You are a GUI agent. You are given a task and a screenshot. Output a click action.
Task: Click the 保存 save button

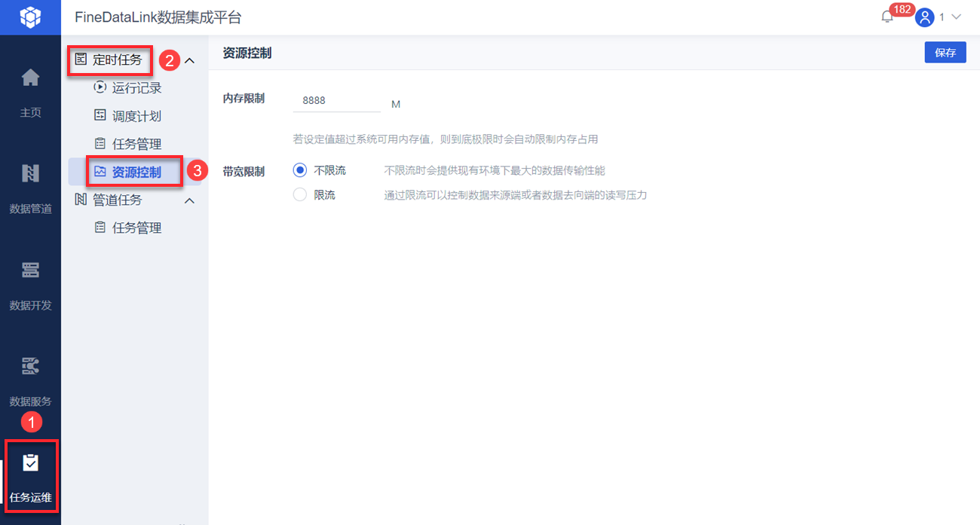click(945, 52)
